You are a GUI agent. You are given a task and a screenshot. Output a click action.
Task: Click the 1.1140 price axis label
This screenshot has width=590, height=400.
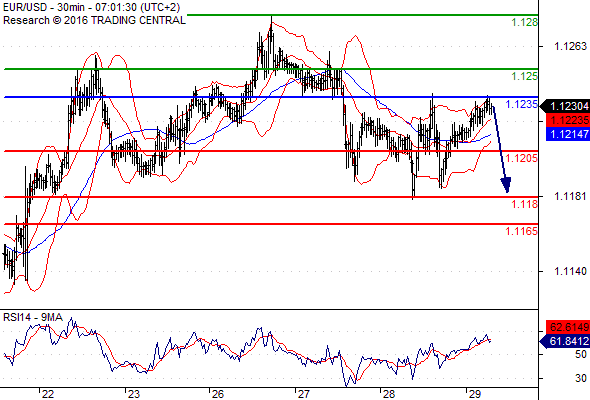(570, 271)
